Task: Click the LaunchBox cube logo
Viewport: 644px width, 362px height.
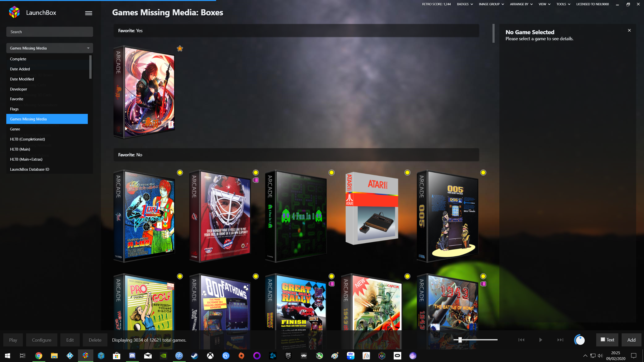Action: tap(14, 12)
